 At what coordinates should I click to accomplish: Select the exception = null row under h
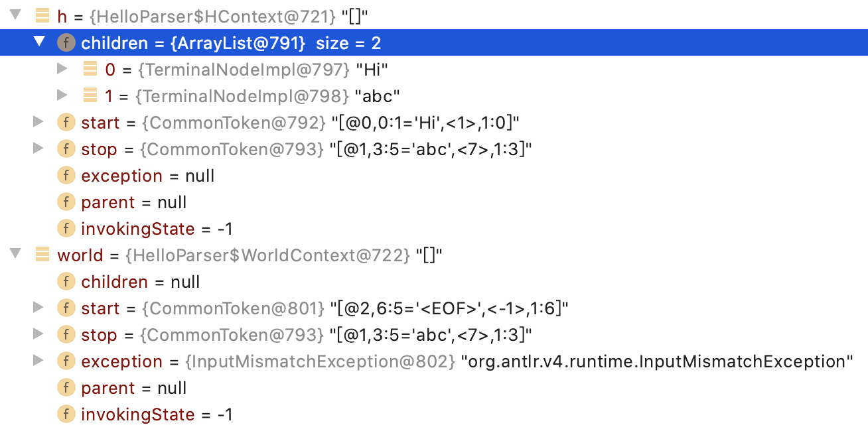point(146,175)
